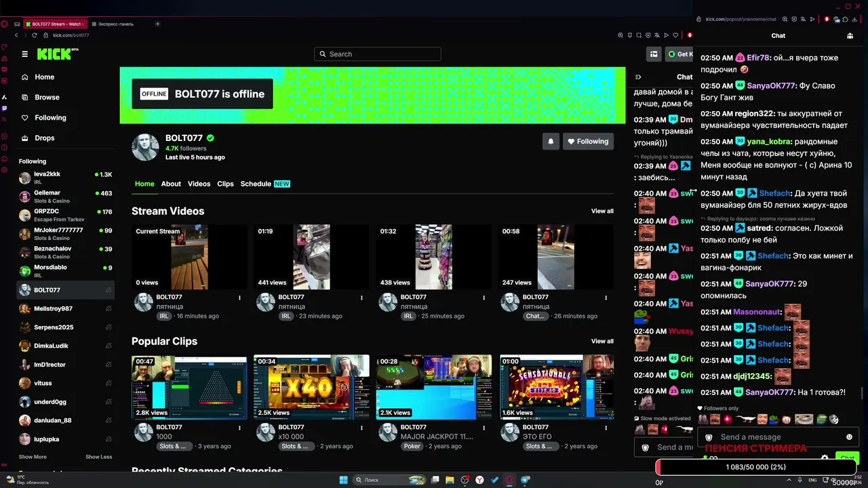Image resolution: width=868 pixels, height=488 pixels.
Task: Click the BOLT077 channel avatar
Action: click(145, 147)
